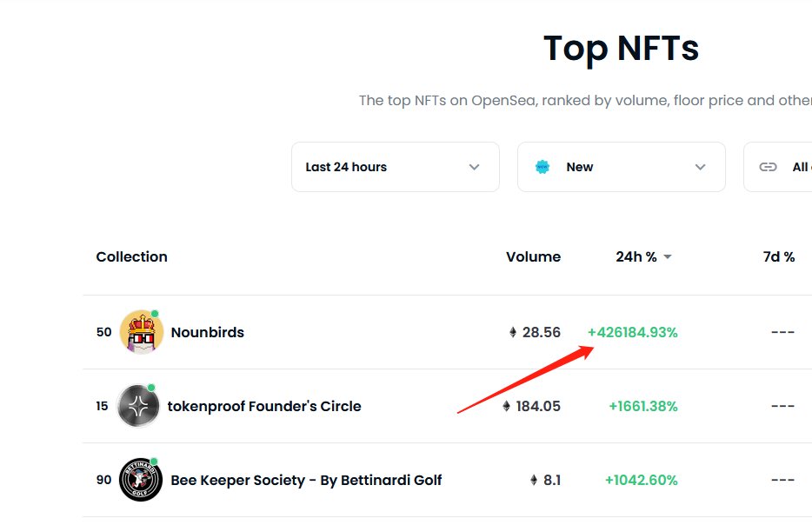Click the +1042.60% change value
This screenshot has height=525, width=812.
click(x=641, y=481)
